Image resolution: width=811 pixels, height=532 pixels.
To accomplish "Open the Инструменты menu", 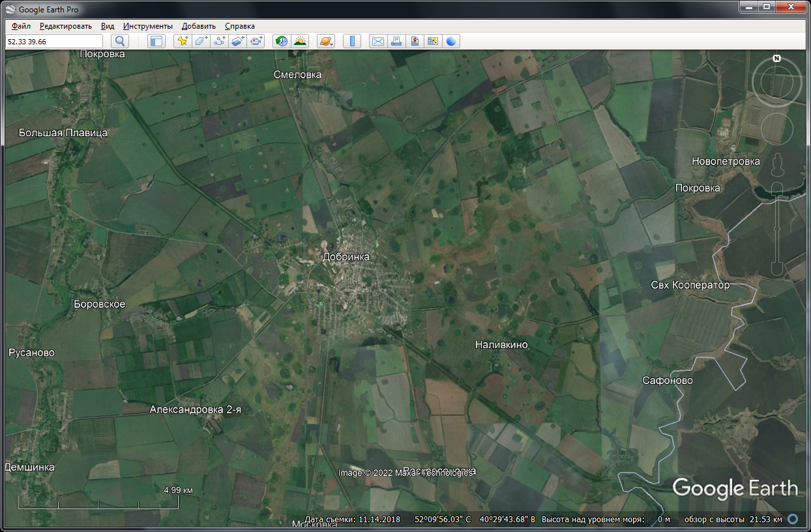I will [x=148, y=26].
